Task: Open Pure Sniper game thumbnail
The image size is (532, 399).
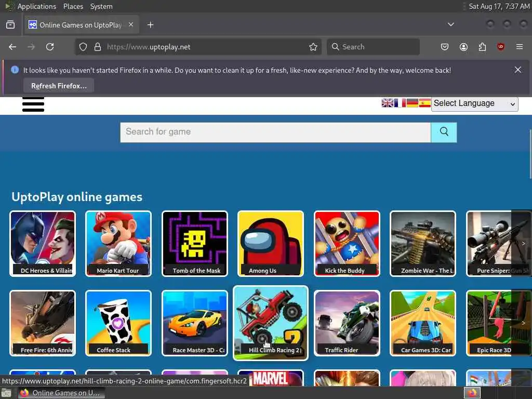Action: click(x=489, y=244)
